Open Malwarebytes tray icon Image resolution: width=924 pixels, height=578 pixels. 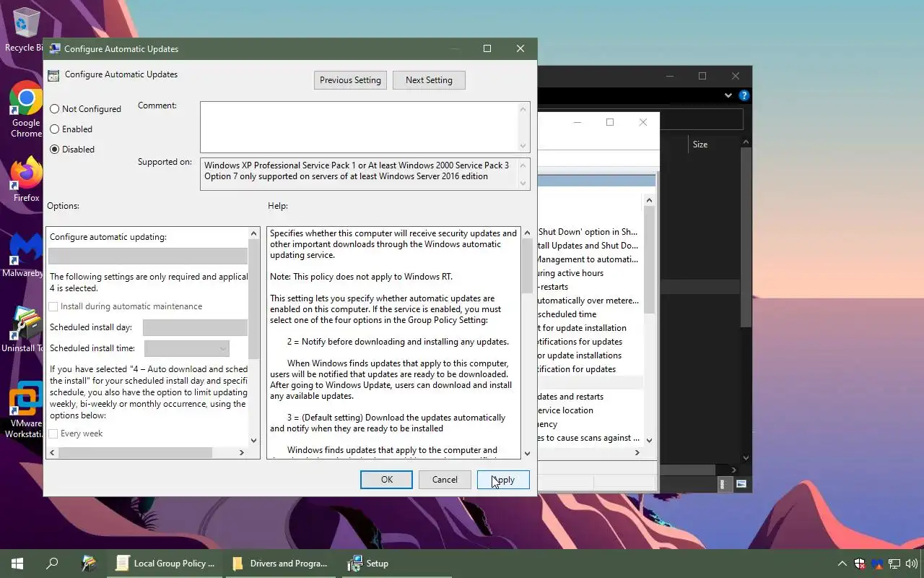(877, 564)
